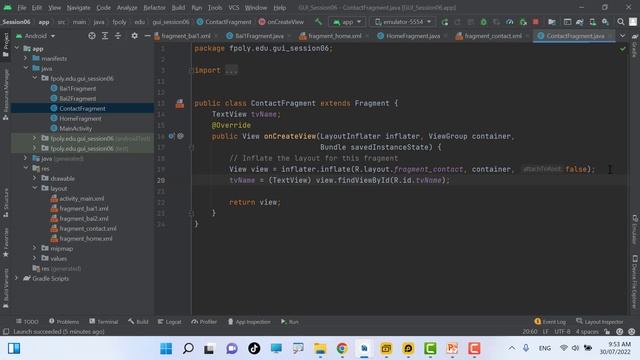Viewport: 640px width, 360px height.
Task: Open Chrome from the taskbar
Action: pyautogui.click(x=342, y=349)
